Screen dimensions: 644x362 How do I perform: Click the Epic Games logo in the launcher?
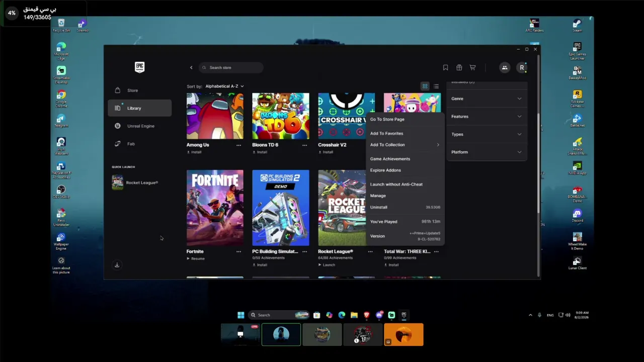[140, 67]
